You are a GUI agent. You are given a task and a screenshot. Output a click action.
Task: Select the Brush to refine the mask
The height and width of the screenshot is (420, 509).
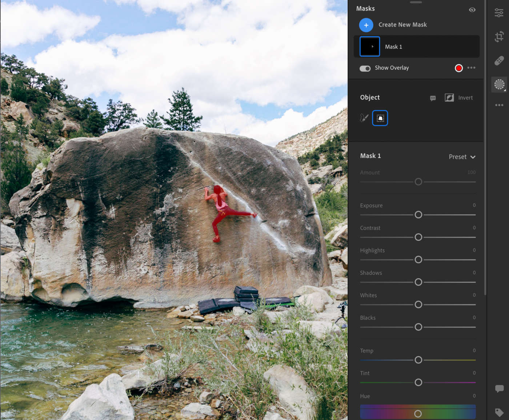[x=364, y=117]
